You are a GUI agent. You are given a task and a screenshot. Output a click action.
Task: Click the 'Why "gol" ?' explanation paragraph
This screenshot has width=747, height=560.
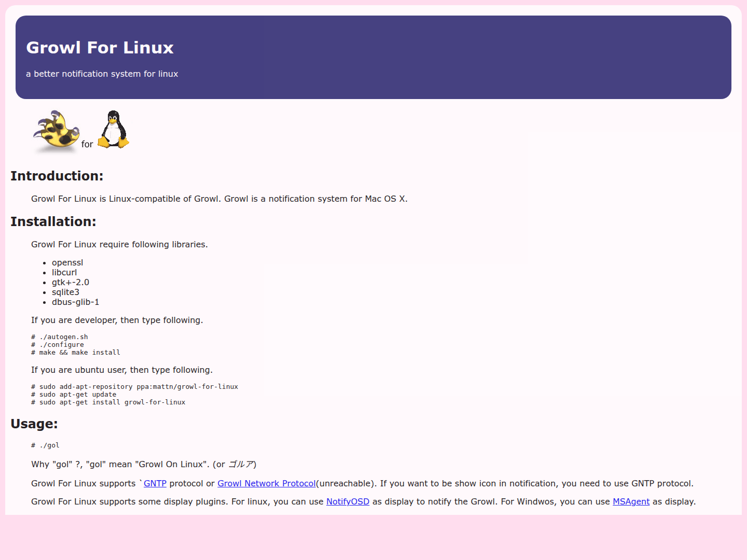pos(144,464)
